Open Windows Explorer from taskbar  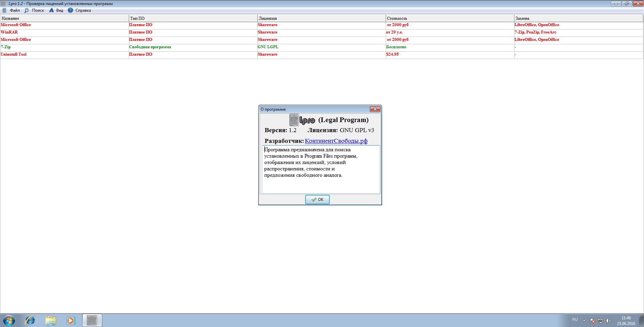pos(51,321)
